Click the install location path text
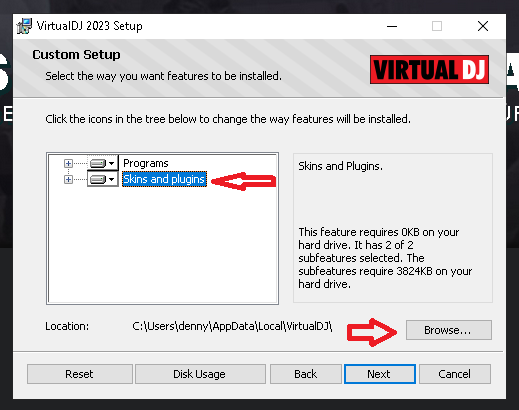The image size is (519, 410). (232, 326)
